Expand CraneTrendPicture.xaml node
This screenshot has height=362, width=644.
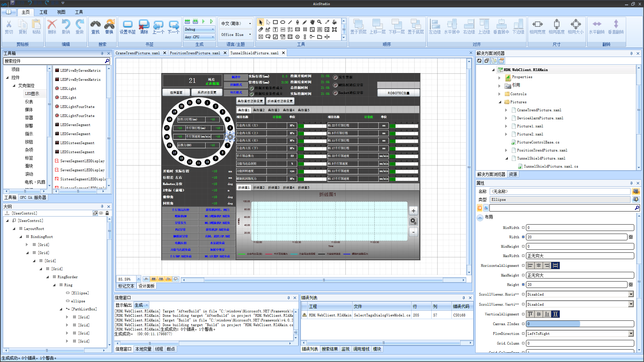pyautogui.click(x=506, y=110)
